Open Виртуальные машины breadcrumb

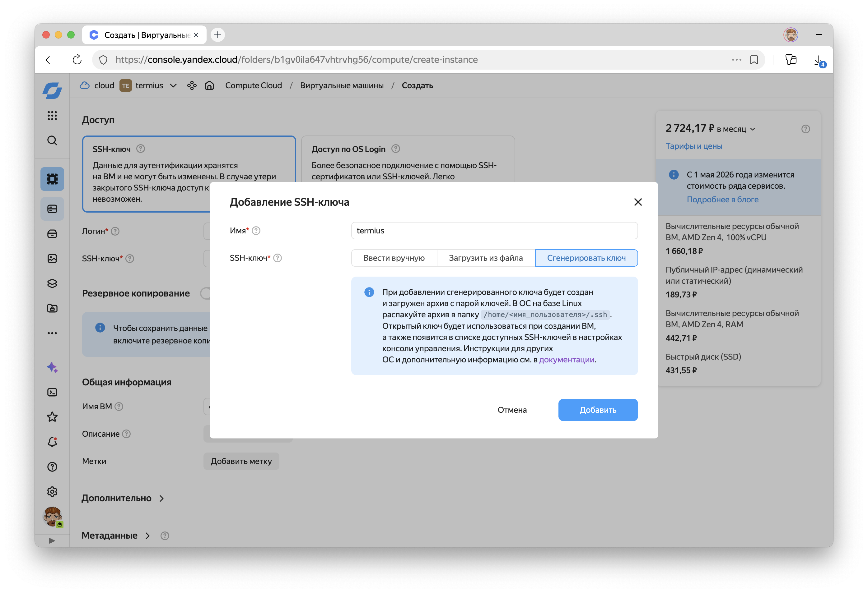click(341, 85)
